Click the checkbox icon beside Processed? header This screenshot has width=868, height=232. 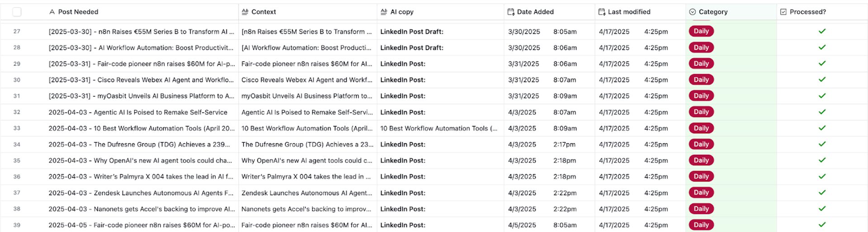click(x=783, y=12)
